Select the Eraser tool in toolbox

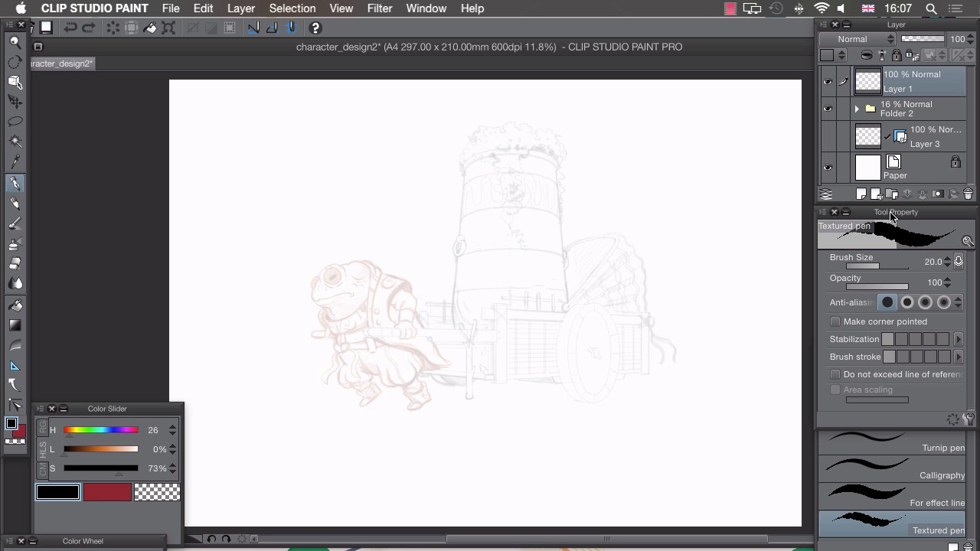click(15, 263)
